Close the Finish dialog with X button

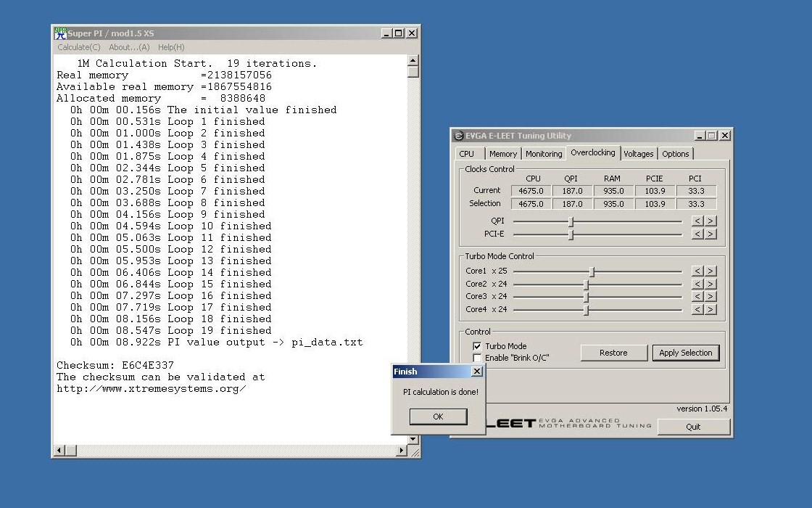pyautogui.click(x=476, y=372)
